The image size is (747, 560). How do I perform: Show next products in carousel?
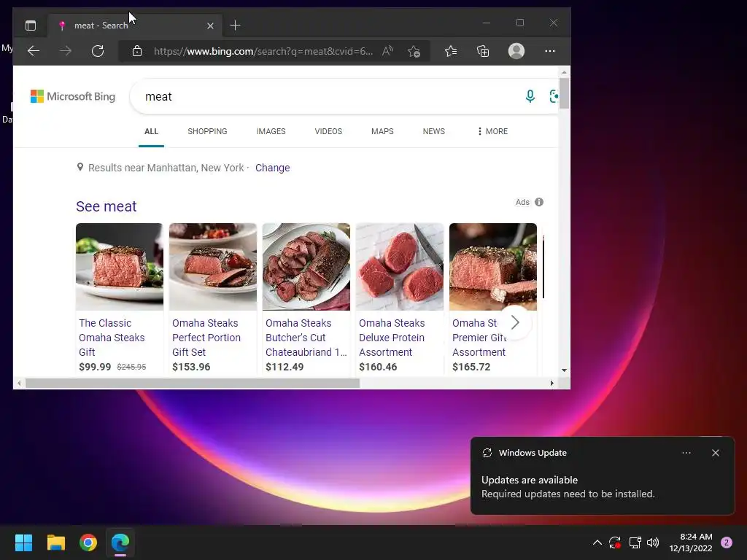point(514,322)
